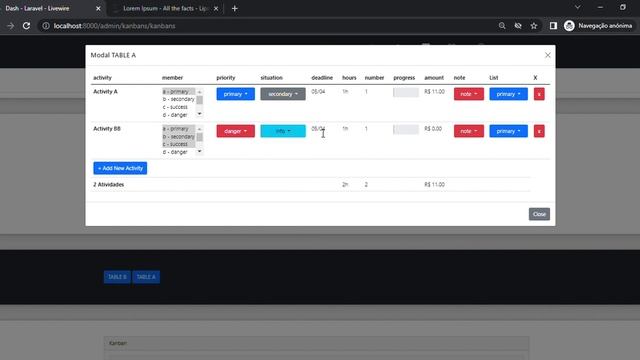Click the Activity BB hours value 1h

pyautogui.click(x=345, y=129)
